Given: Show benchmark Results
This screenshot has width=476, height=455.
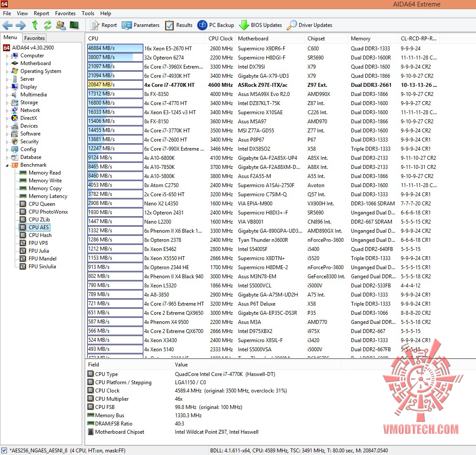Looking at the screenshot, I should [x=179, y=25].
